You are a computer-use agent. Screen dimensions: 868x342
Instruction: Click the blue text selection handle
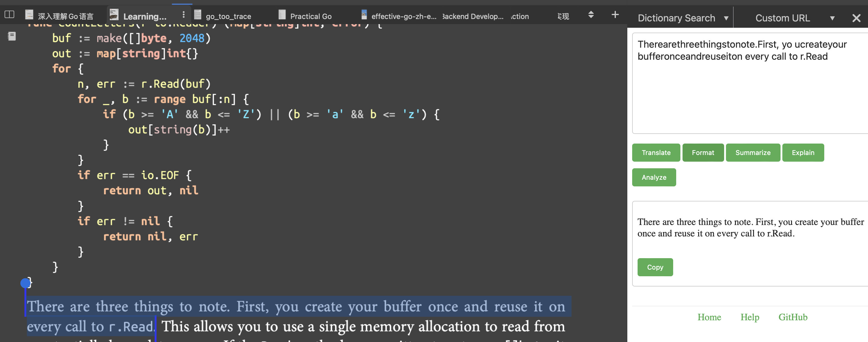[x=25, y=283]
